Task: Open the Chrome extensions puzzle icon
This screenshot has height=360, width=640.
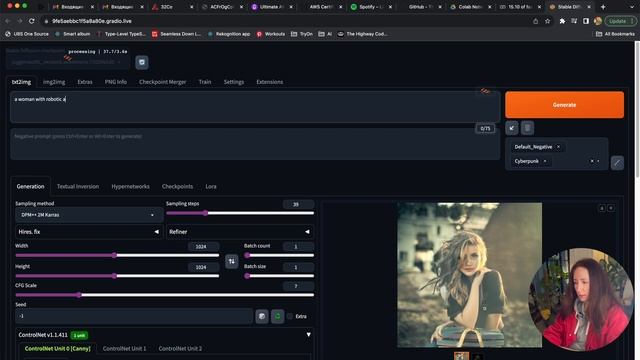Action: [x=562, y=21]
